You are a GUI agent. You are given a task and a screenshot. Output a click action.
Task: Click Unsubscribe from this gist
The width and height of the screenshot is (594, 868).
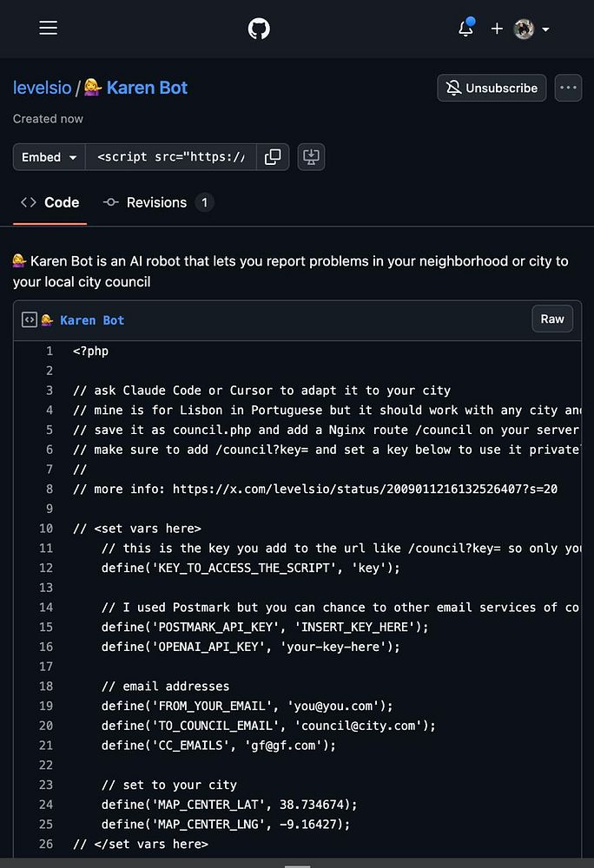point(492,88)
